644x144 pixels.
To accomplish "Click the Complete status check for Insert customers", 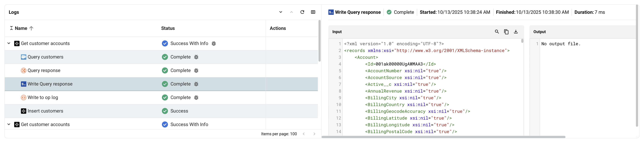I will tap(165, 111).
